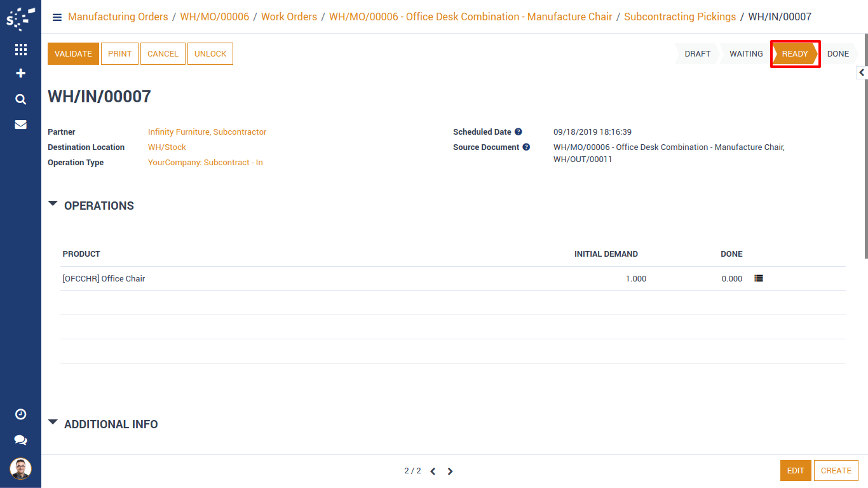Select the Done status stage
The height and width of the screenshot is (488, 868).
(837, 54)
